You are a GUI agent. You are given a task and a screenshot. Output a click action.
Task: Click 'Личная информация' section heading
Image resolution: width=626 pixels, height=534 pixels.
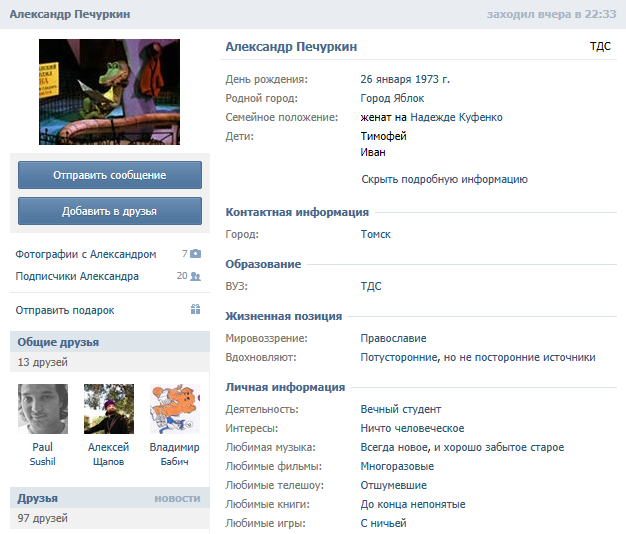pyautogui.click(x=285, y=387)
